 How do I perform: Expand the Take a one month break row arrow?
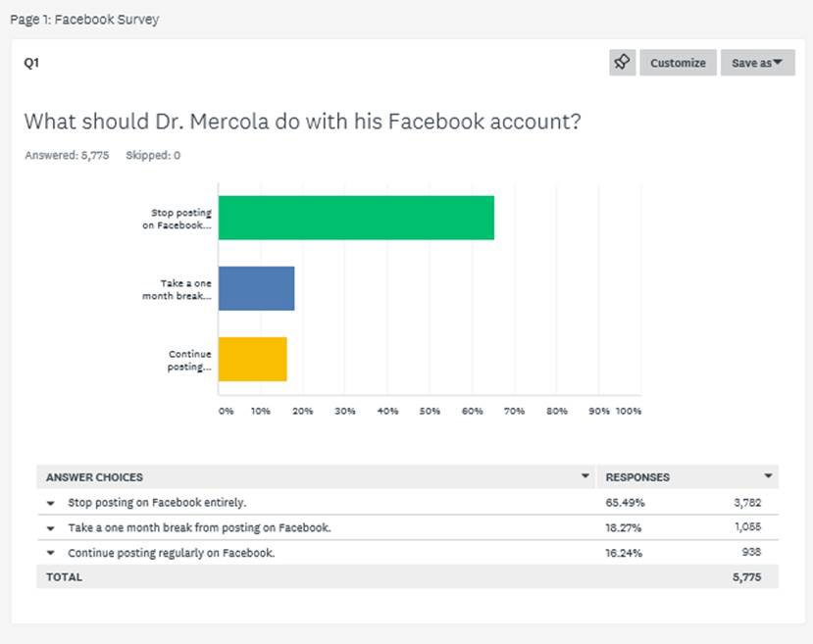(x=50, y=527)
